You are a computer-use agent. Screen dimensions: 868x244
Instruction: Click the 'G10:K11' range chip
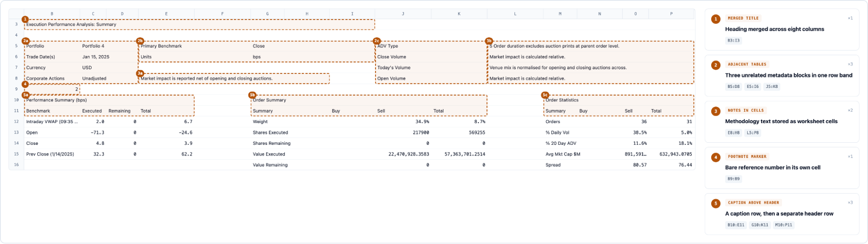point(760,225)
